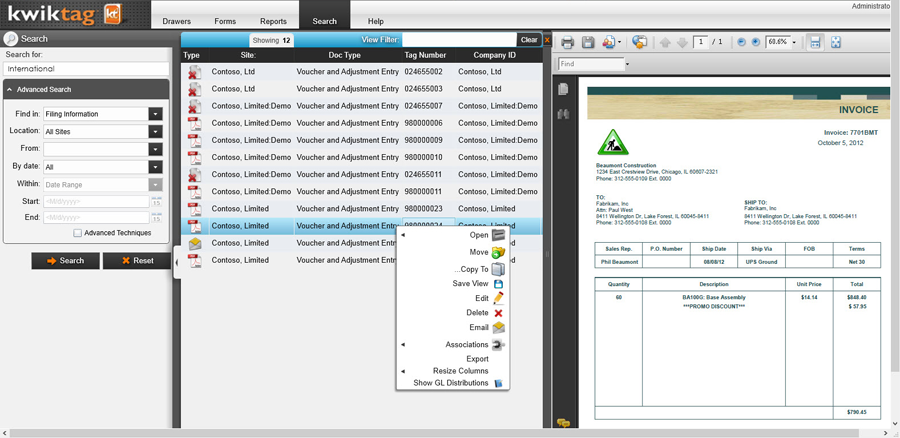Open the binoculars search panel icon
This screenshot has height=438, width=900.
563,114
